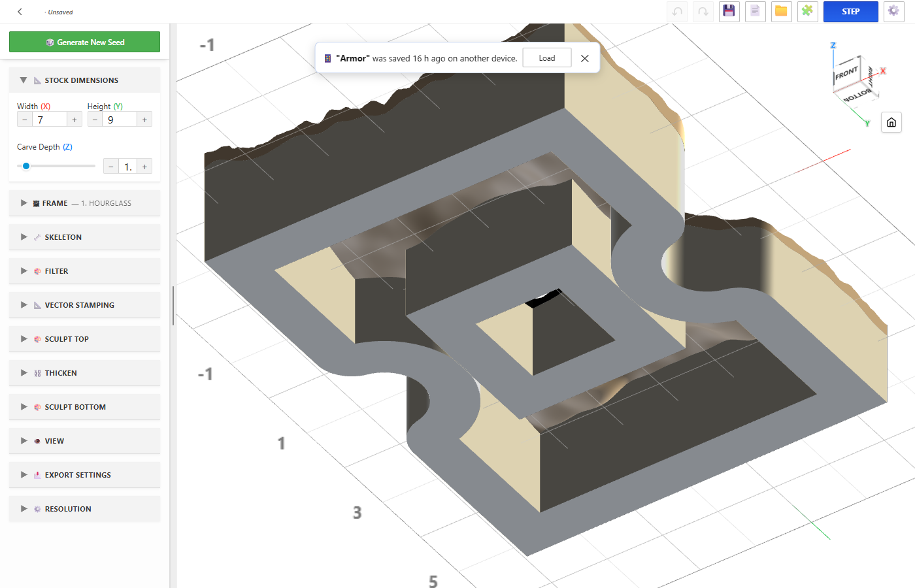Viewport: 915px width, 588px height.
Task: Expand the Sculpt Top section
Action: (84, 339)
